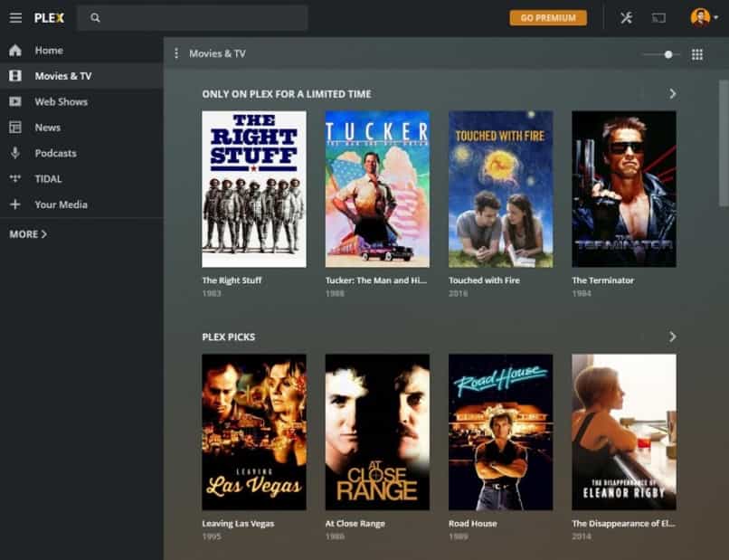Click the Home house icon
Viewport: 729px width, 560px height.
click(15, 51)
